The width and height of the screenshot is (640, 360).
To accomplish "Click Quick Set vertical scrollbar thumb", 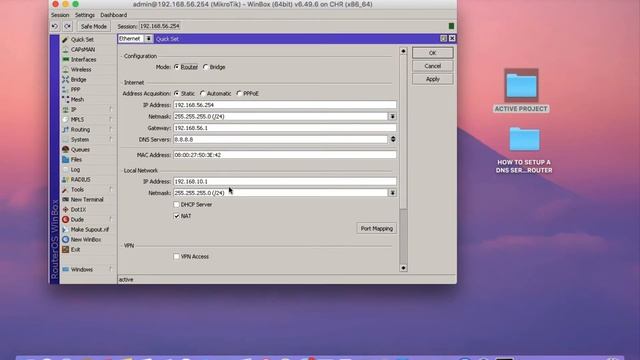I will coord(403,132).
